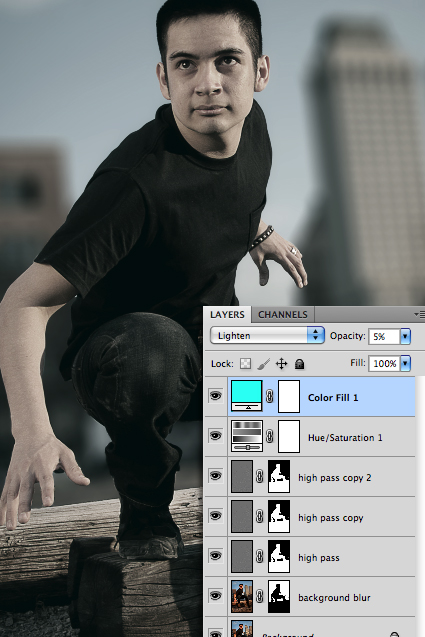This screenshot has width=425, height=637.
Task: Toggle visibility of high pass copy layer
Action: (215, 516)
